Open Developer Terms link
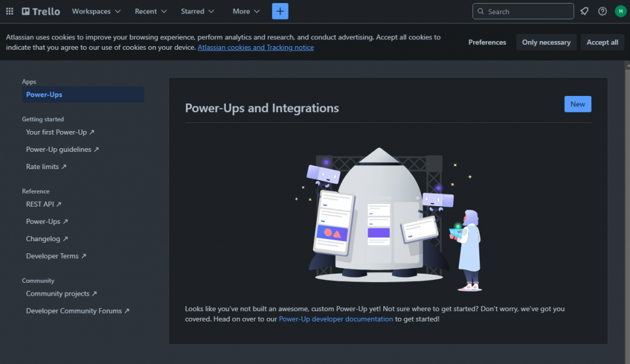Viewport: 630px width, 364px height. [56, 256]
